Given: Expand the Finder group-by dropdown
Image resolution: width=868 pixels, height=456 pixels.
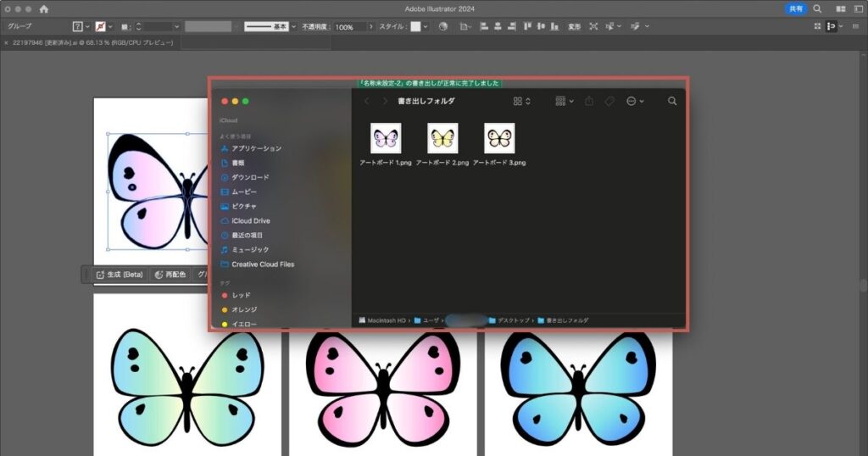Looking at the screenshot, I should (x=564, y=101).
